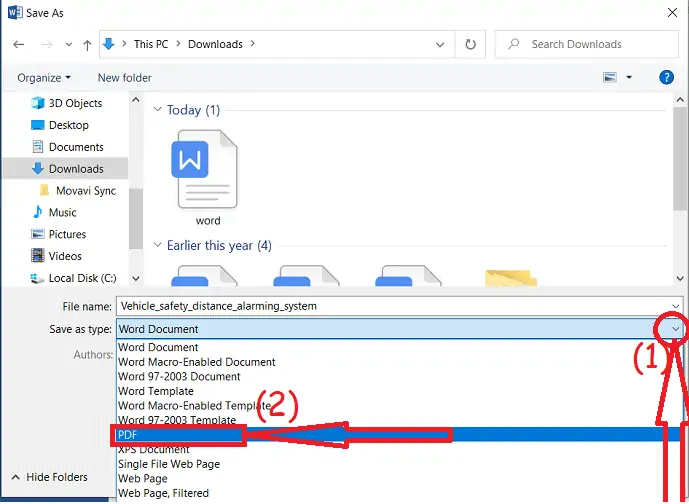Refresh the Downloads folder view

[x=471, y=44]
